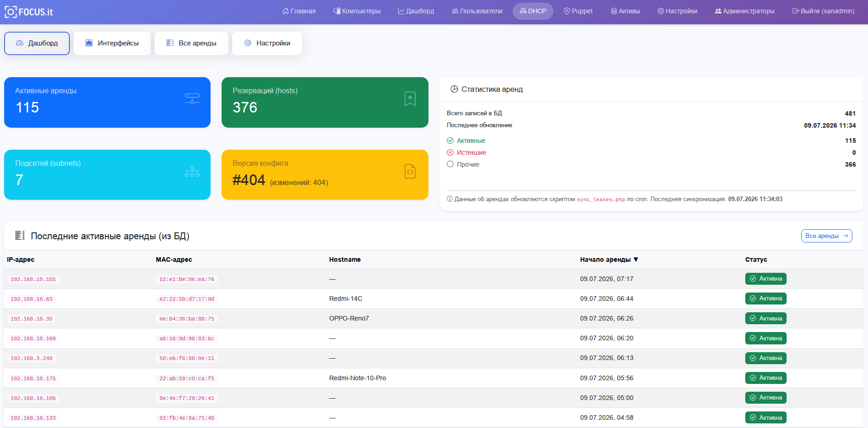Screen dimensions: 868x428
Task: Switch to the Все аренды tab
Action: pos(191,43)
